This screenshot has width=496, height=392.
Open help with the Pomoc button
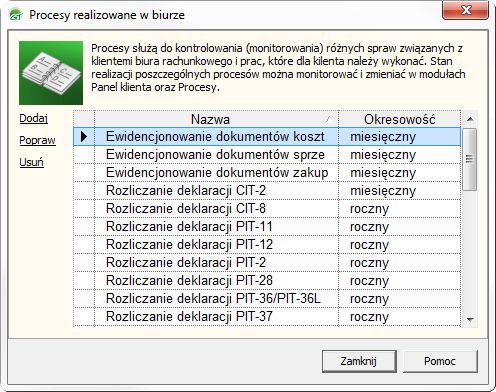(x=440, y=361)
